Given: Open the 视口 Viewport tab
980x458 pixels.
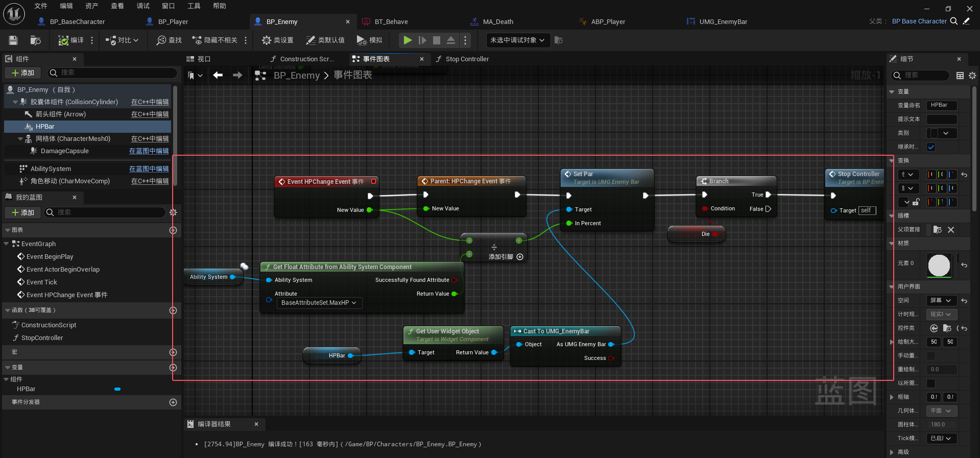Looking at the screenshot, I should coord(199,59).
